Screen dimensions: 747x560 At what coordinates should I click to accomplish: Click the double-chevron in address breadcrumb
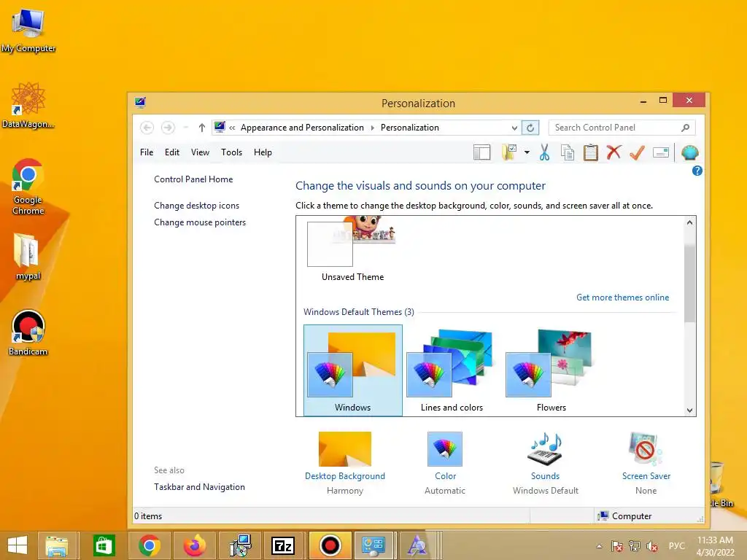coord(232,128)
